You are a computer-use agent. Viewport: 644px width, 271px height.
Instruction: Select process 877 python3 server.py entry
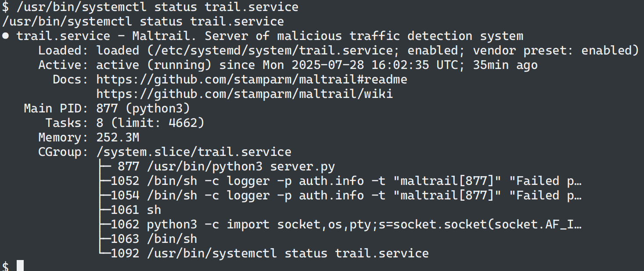click(x=226, y=166)
